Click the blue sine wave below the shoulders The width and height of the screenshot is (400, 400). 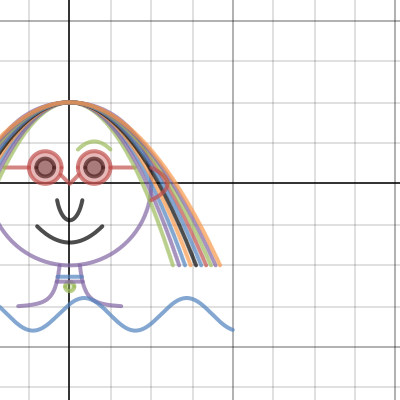click(117, 314)
